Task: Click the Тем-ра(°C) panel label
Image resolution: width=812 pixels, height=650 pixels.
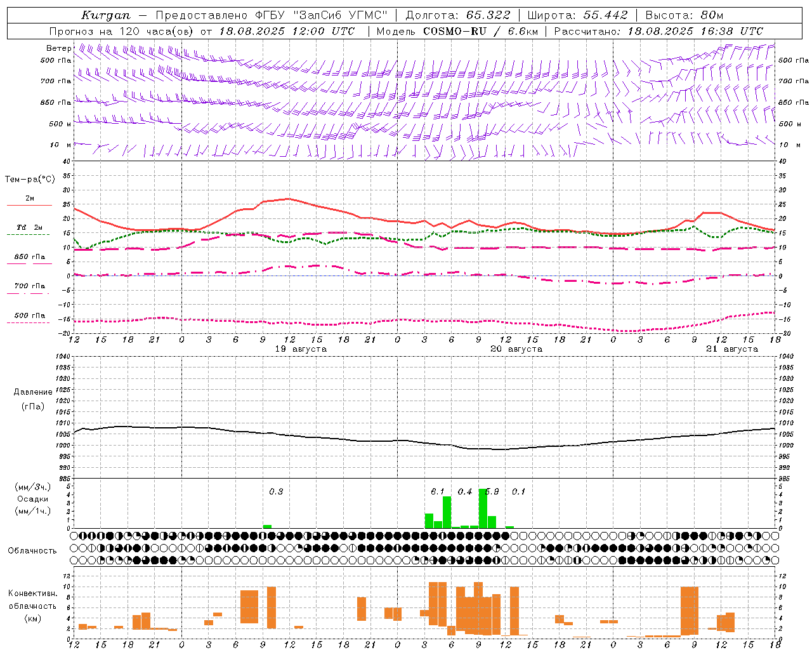Action: point(30,180)
